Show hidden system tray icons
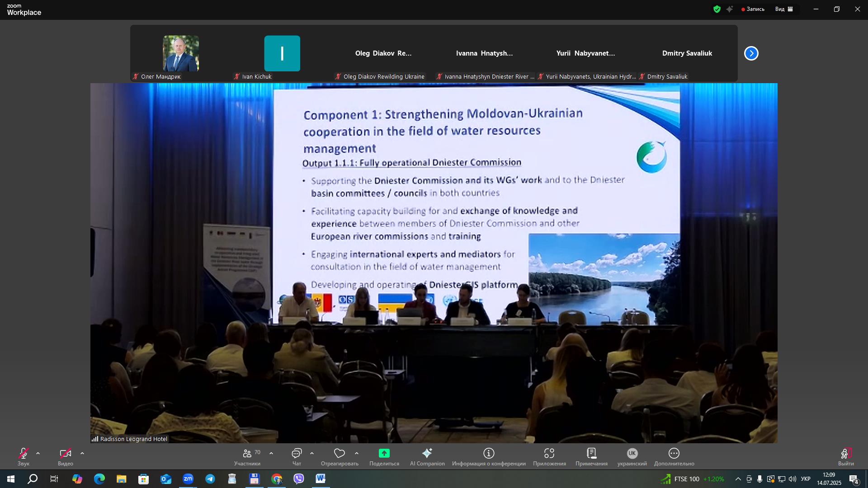 coord(738,479)
